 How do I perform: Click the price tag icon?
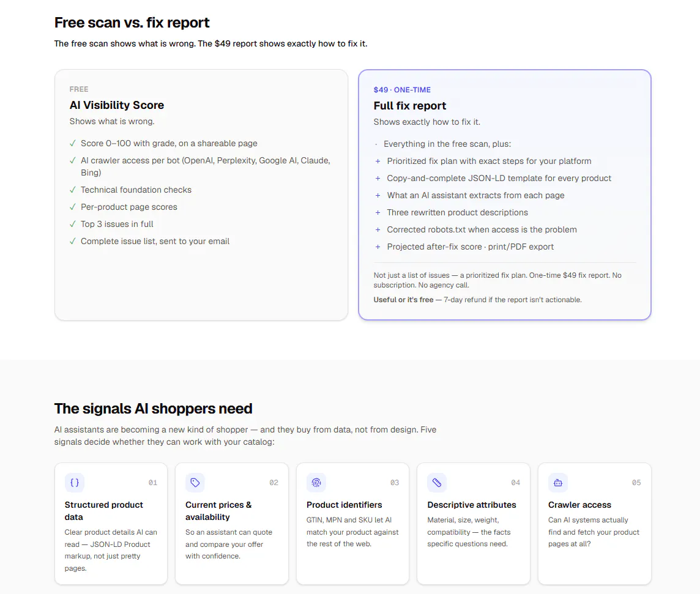click(x=195, y=483)
